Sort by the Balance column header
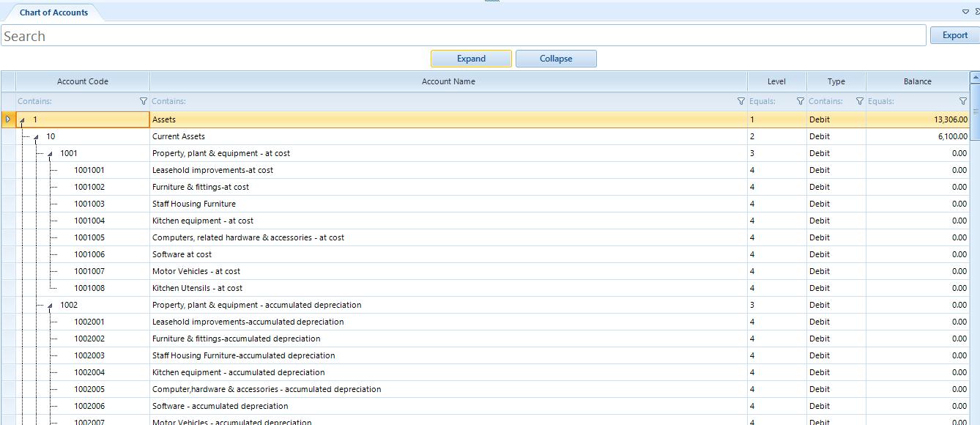This screenshot has width=980, height=425. point(917,81)
